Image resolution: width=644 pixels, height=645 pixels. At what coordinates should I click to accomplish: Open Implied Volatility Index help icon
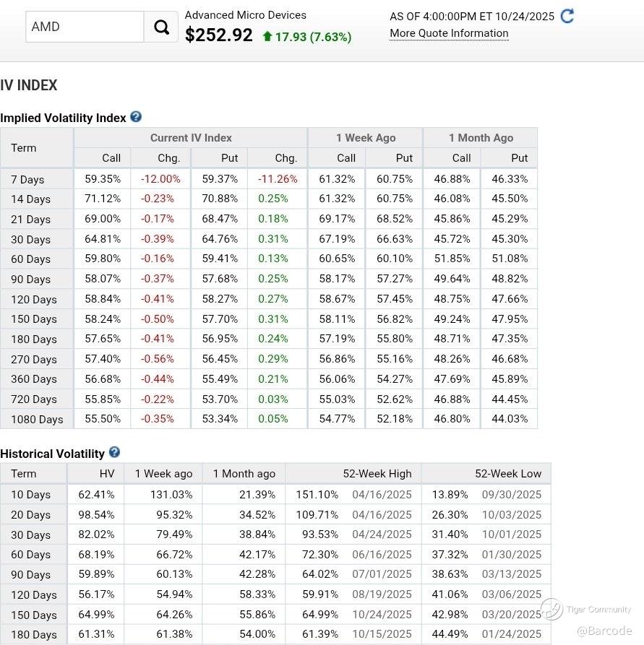click(136, 117)
